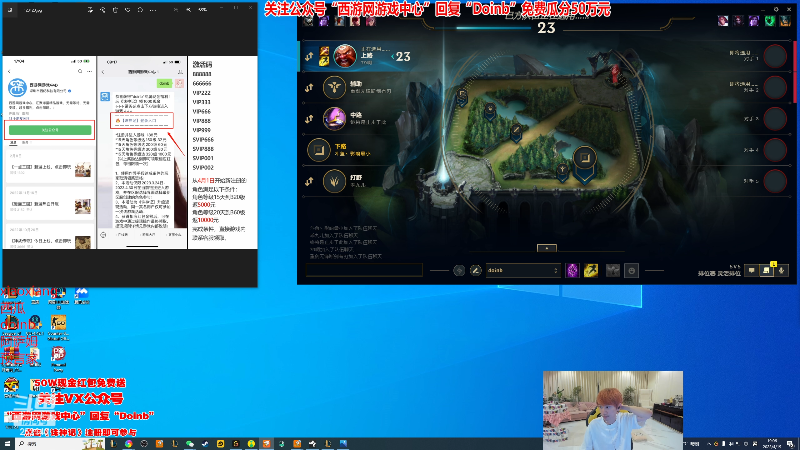
Task: Open the notification-badged panel icon in the League client
Action: click(x=766, y=270)
